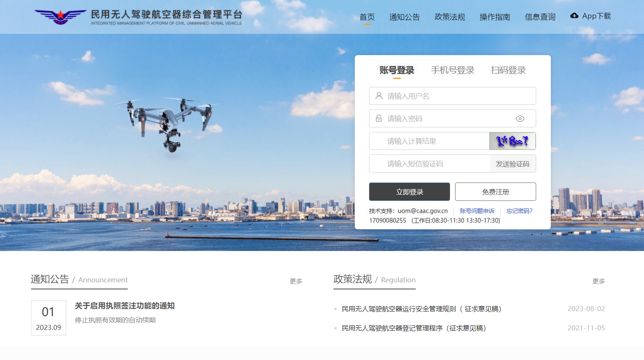The image size is (644, 360).
Task: Go to 操作指南 in top navigation
Action: tap(495, 17)
